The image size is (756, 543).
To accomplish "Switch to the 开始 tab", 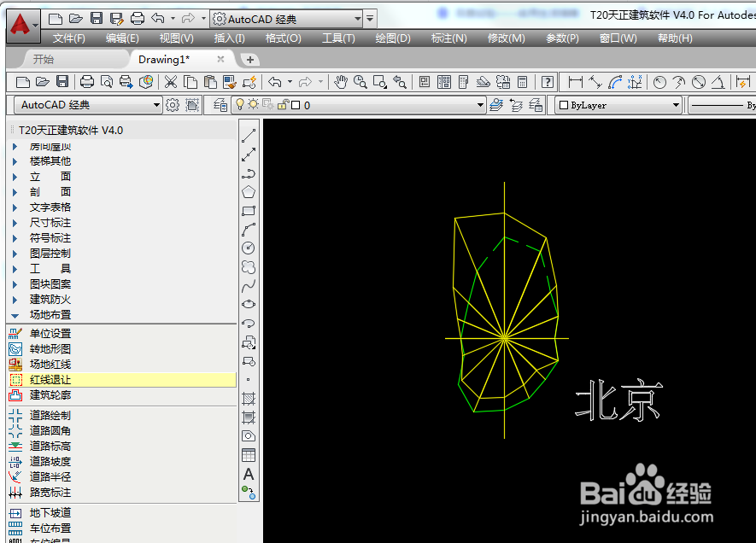I will pos(44,59).
